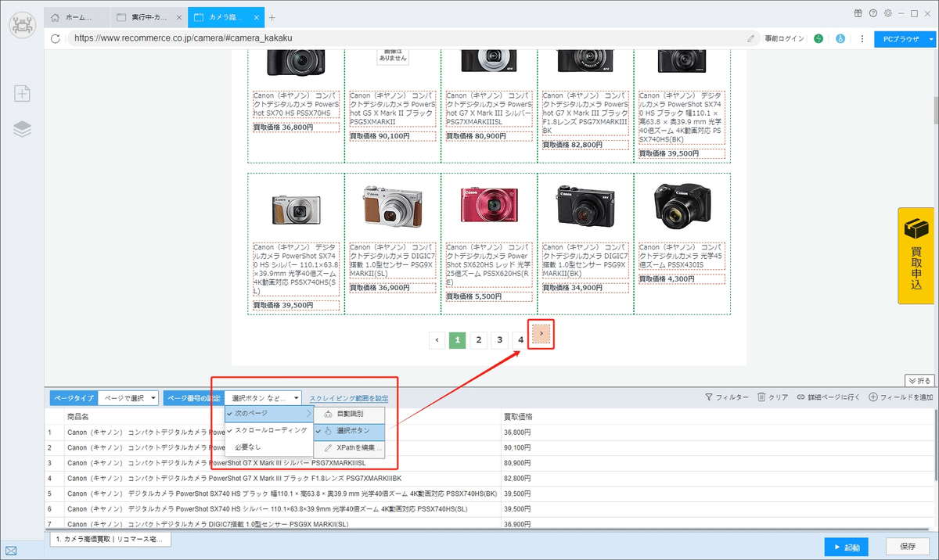Switch to the ホーム tab
This screenshot has width=939, height=560.
coord(75,17)
